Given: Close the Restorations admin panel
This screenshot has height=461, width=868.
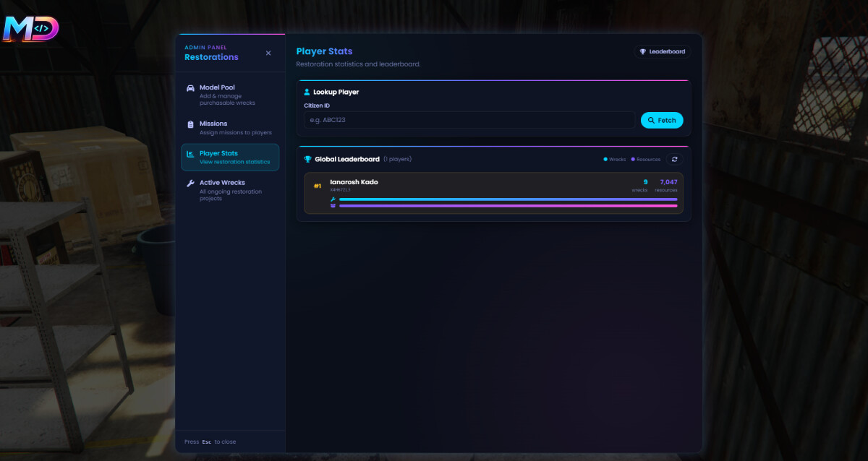Looking at the screenshot, I should pos(268,53).
